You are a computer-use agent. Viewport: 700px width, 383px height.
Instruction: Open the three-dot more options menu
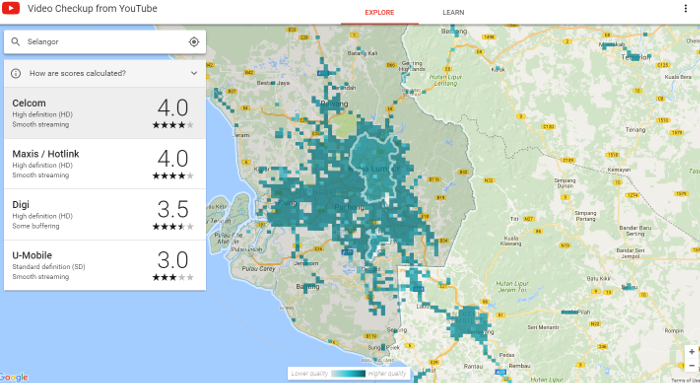[x=686, y=8]
